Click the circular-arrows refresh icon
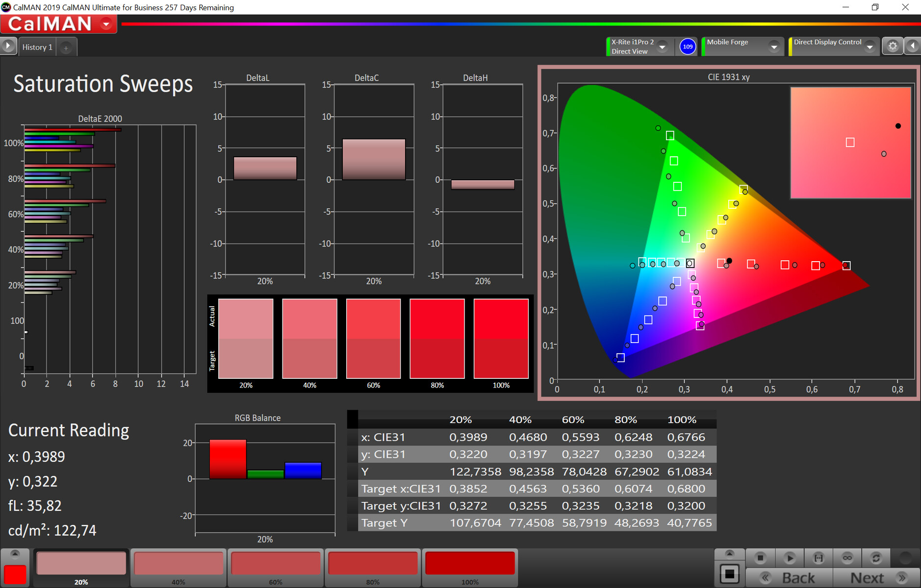The height and width of the screenshot is (588, 921). pyautogui.click(x=876, y=558)
